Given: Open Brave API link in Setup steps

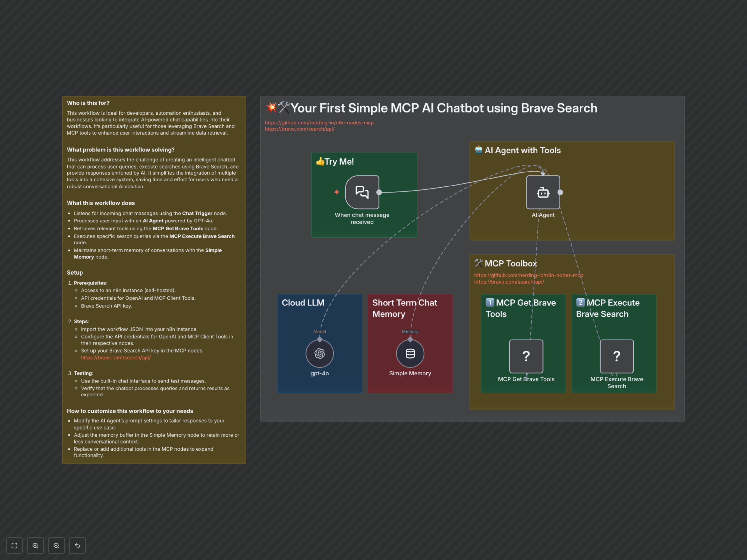Looking at the screenshot, I should (116, 357).
